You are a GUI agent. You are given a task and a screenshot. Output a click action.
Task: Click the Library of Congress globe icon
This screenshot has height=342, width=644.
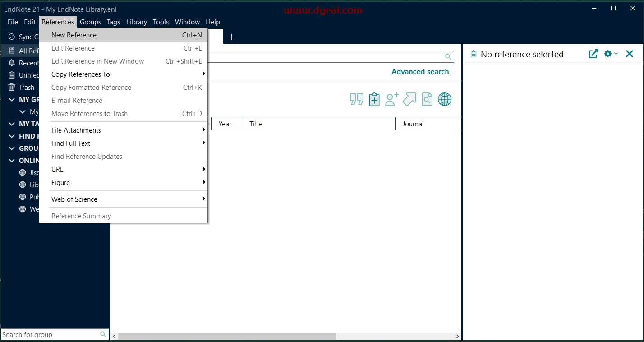coord(23,185)
